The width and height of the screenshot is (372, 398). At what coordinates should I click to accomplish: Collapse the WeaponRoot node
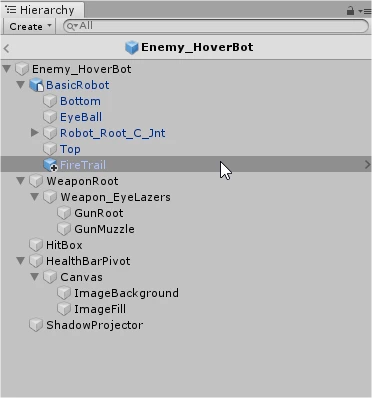pos(21,181)
